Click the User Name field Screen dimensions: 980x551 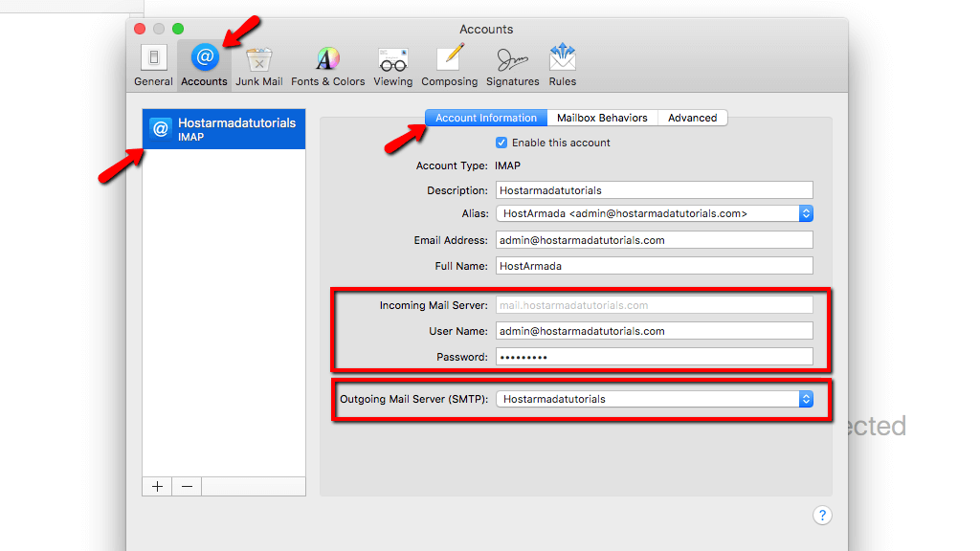click(655, 331)
